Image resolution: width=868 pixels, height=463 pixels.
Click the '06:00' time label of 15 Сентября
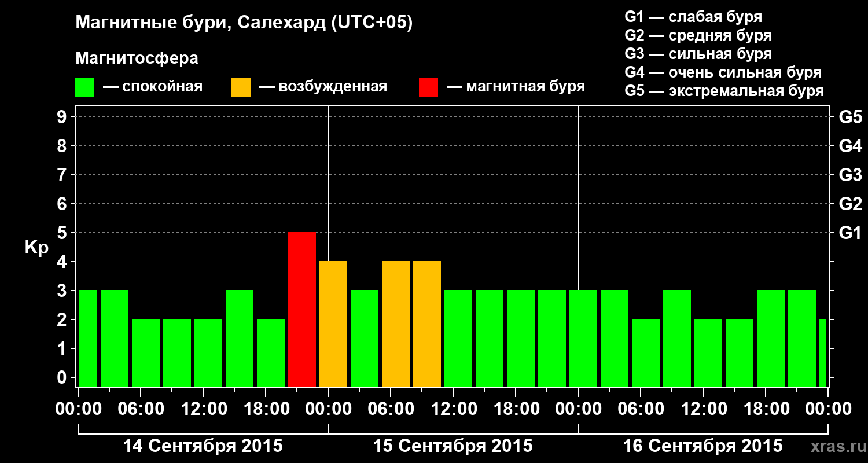point(391,409)
